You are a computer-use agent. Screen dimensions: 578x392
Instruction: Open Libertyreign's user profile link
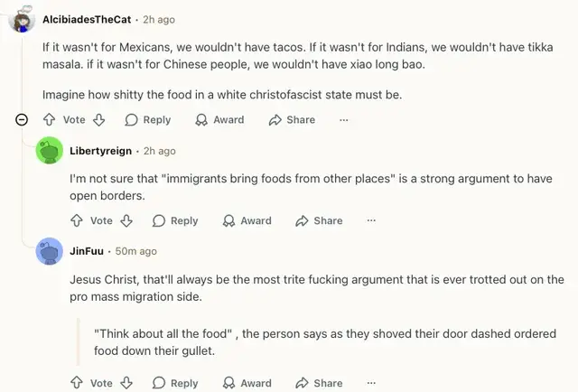[102, 151]
